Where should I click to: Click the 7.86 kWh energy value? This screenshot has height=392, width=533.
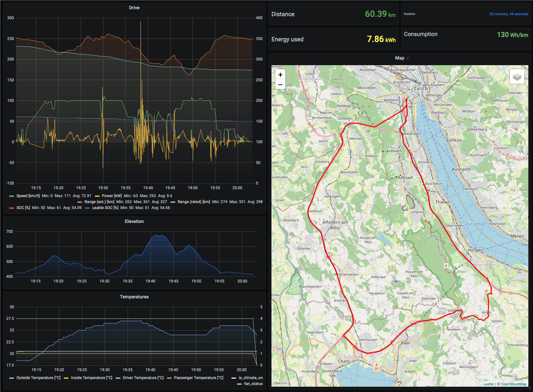381,39
